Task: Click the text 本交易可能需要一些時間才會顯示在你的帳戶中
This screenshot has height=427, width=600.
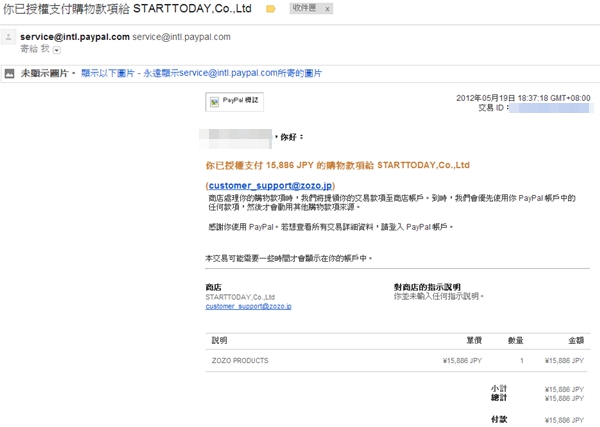Action: click(x=289, y=258)
